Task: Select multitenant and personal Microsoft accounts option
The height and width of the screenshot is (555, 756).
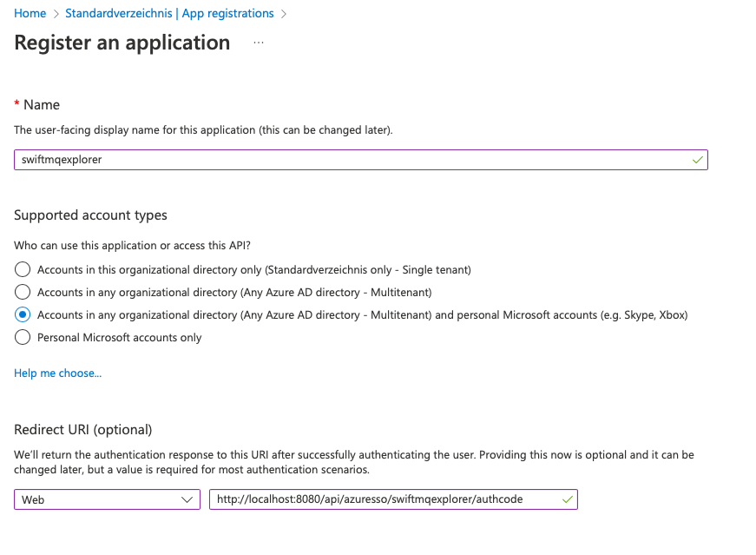Action: click(x=23, y=315)
